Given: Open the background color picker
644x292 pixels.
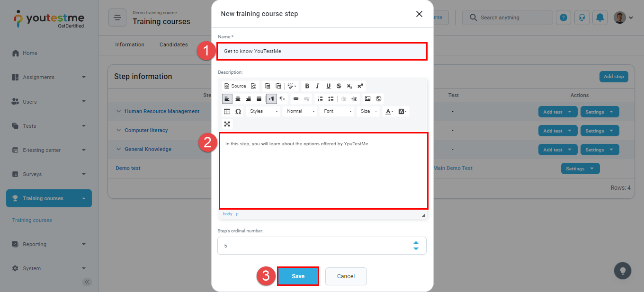Looking at the screenshot, I should click(402, 111).
